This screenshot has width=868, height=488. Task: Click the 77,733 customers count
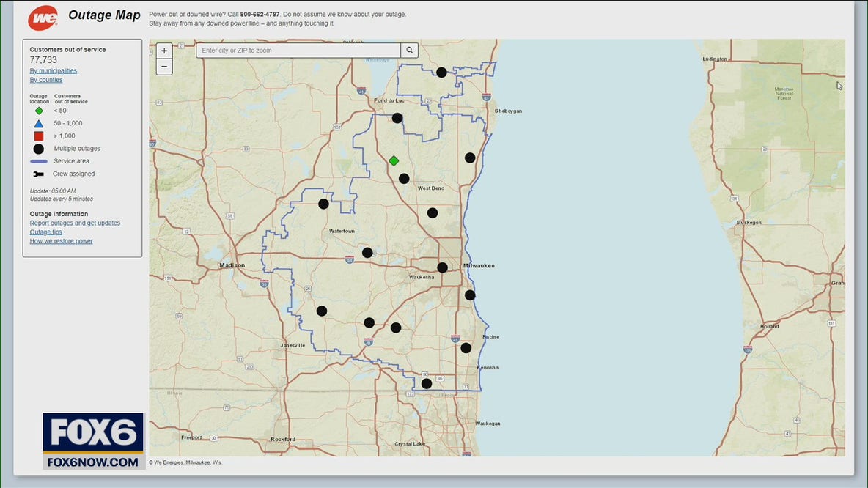43,60
